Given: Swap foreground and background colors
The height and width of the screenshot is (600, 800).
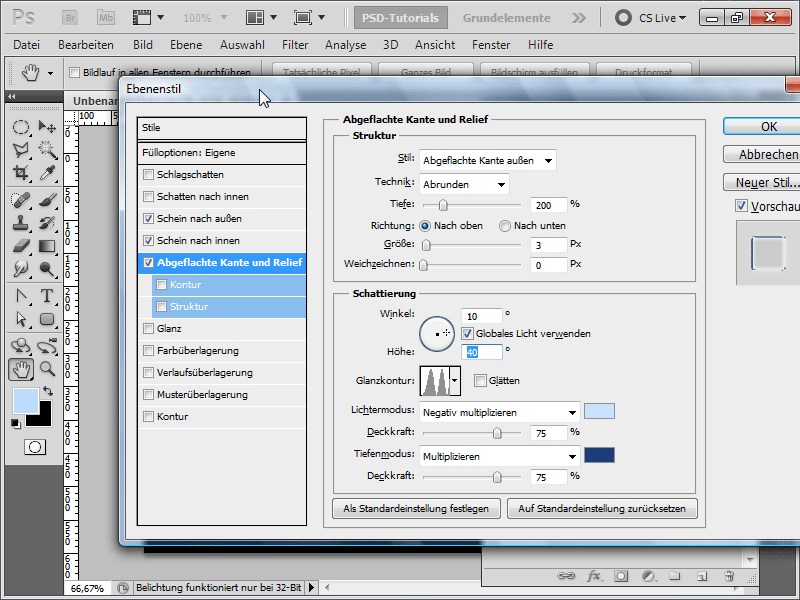Looking at the screenshot, I should point(48,391).
